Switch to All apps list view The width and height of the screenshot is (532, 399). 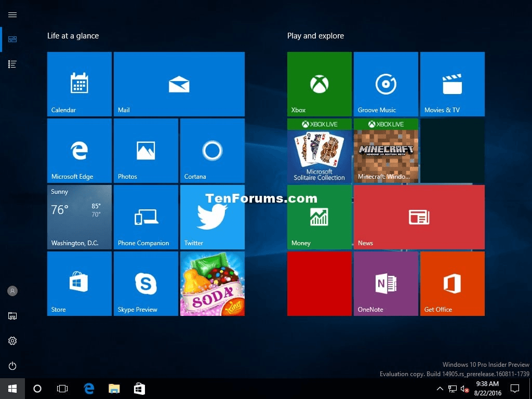pos(12,64)
